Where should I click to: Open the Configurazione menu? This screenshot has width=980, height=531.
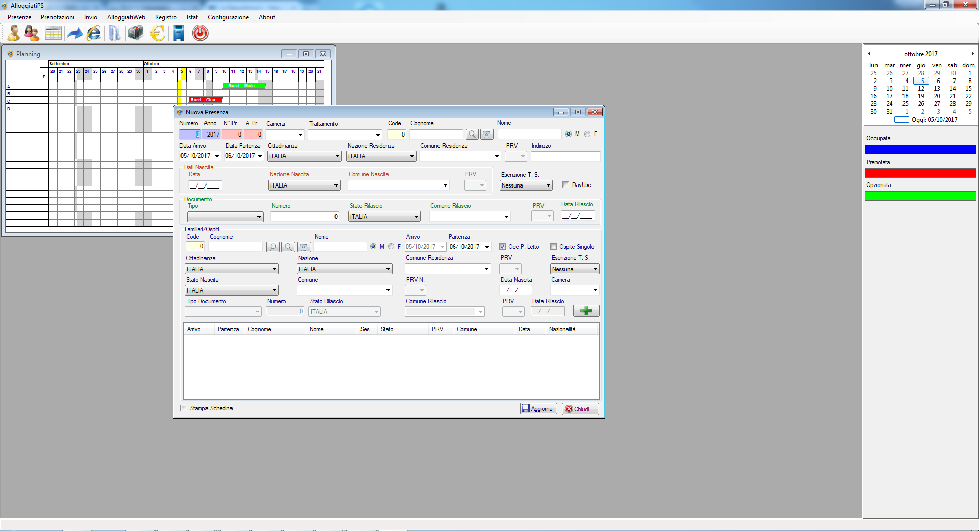coord(228,17)
